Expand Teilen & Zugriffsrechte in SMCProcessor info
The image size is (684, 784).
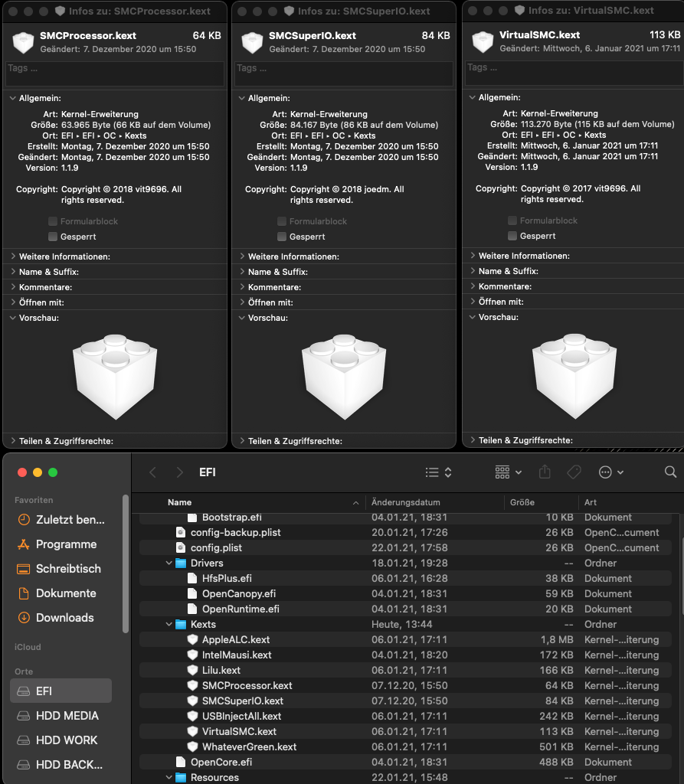13,441
